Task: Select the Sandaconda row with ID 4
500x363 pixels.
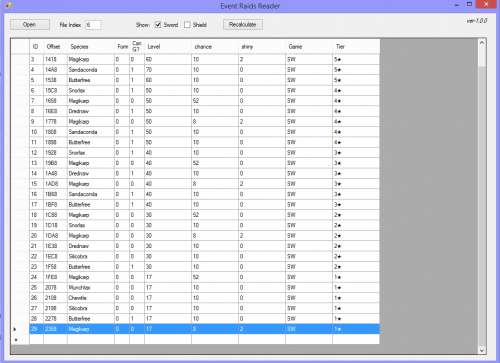Action: coord(195,70)
